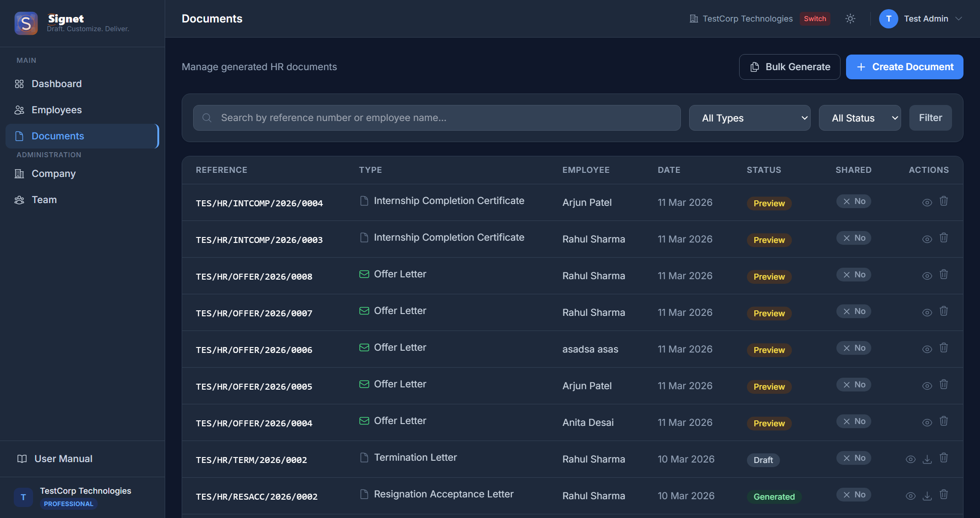Go to Employees in sidebar
980x518 pixels.
coord(56,110)
